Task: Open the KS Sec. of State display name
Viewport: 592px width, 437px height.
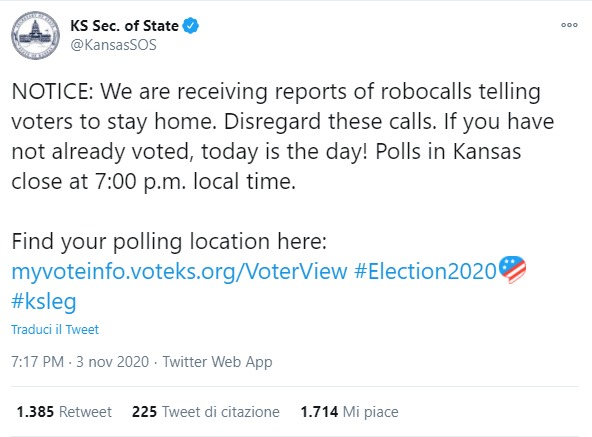Action: point(124,26)
